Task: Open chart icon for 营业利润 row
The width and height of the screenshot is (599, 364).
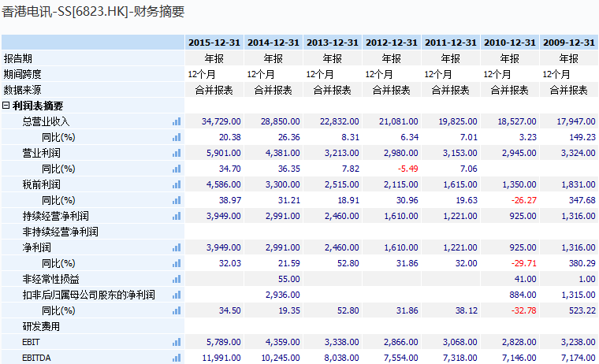Action: click(177, 153)
